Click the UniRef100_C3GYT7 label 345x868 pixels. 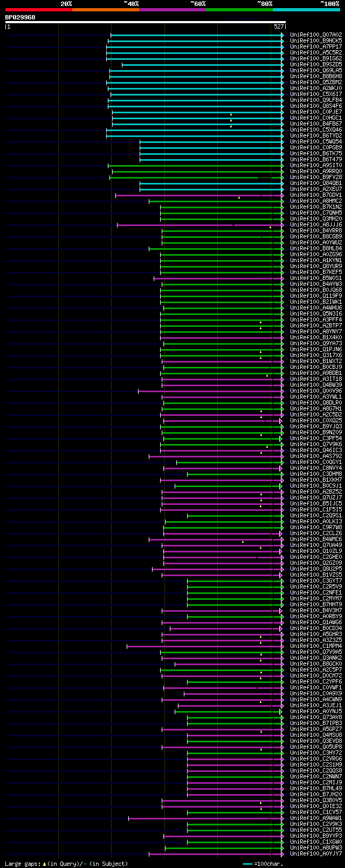pos(316,581)
